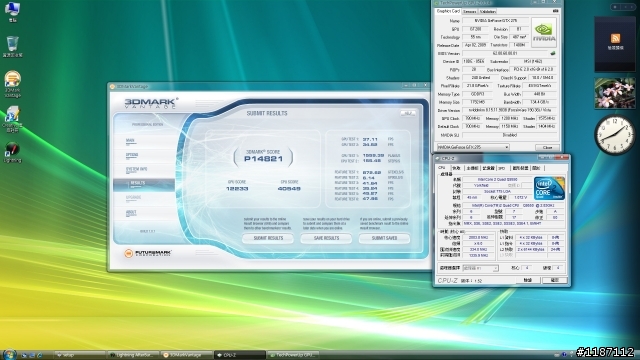Open the fourth tab in CPU-Z
This screenshot has height=360, width=640.
(488, 168)
